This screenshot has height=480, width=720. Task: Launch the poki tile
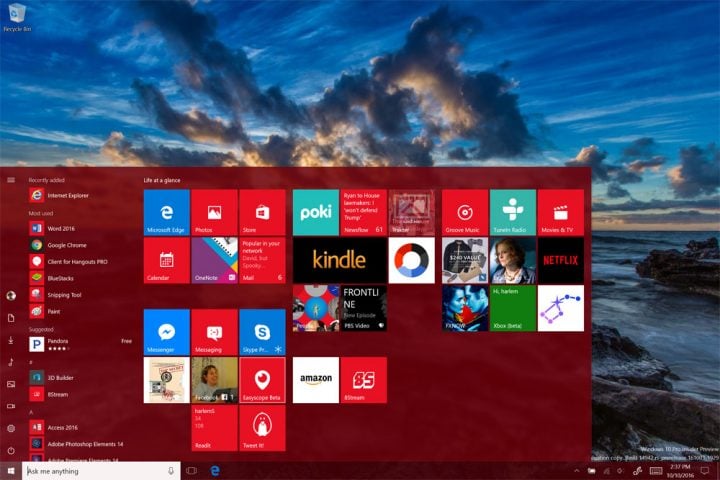click(316, 212)
